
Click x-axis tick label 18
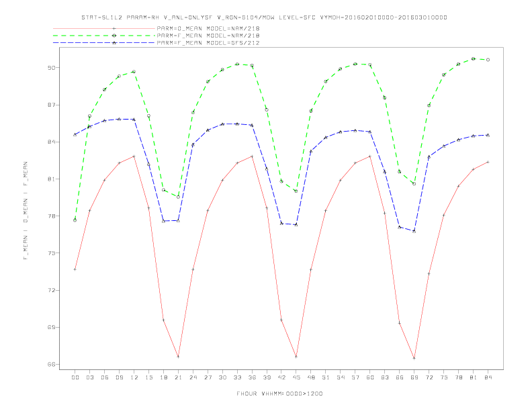[x=163, y=377]
